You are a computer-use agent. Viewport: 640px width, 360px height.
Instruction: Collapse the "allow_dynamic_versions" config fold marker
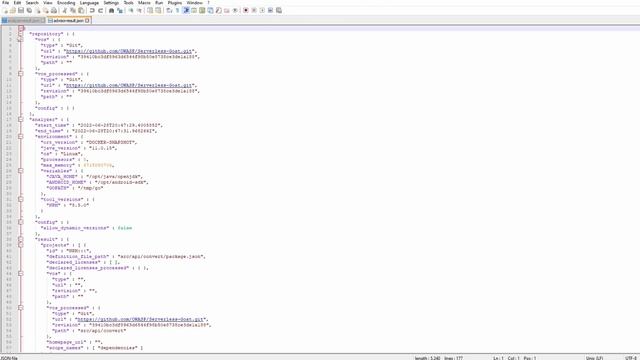pos(20,222)
